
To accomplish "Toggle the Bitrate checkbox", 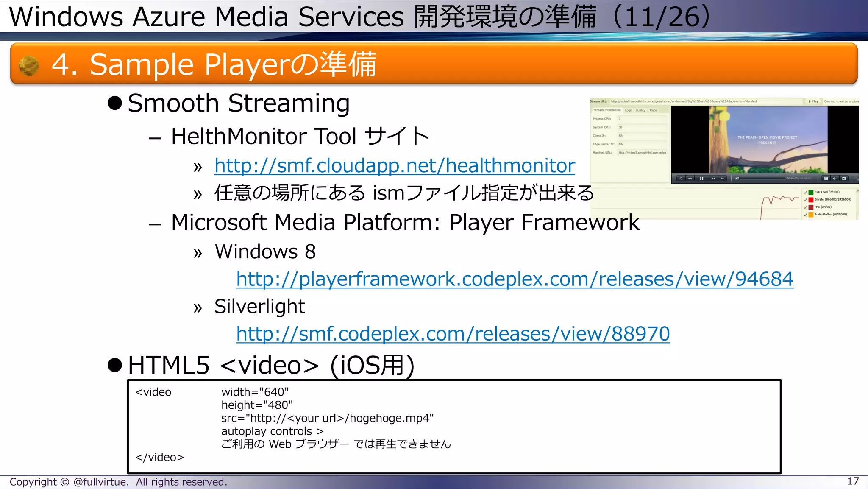I will click(x=805, y=200).
